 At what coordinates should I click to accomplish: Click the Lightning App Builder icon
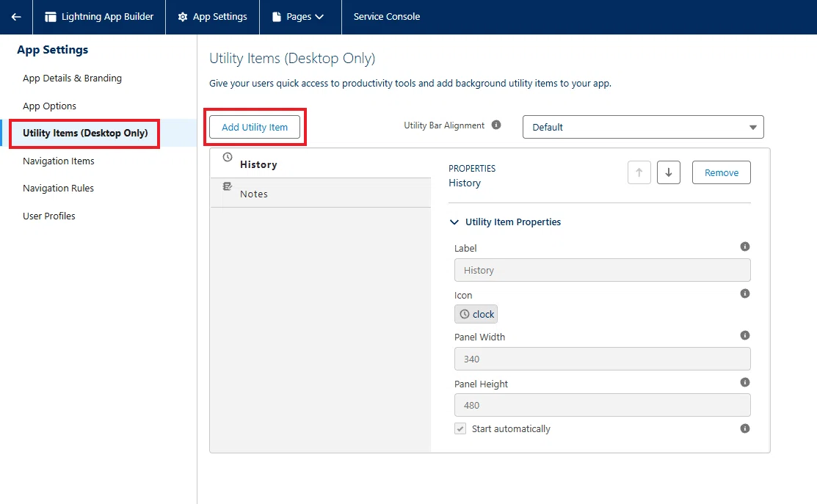(x=51, y=17)
